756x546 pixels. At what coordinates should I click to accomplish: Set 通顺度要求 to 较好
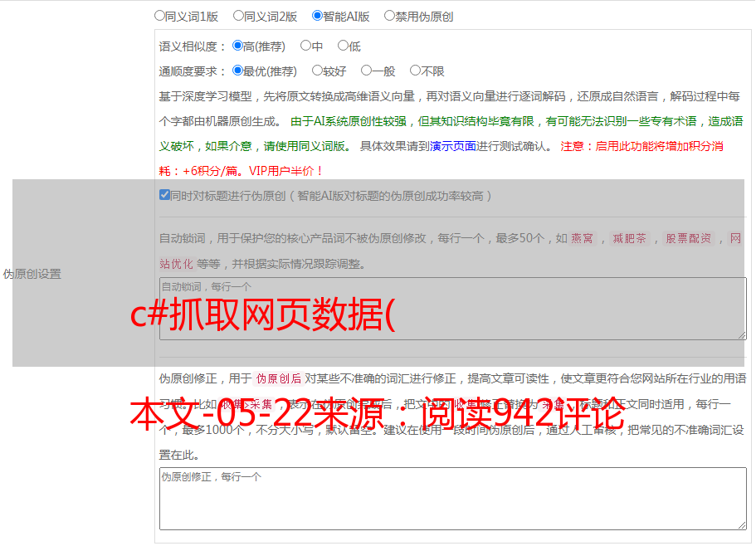317,71
